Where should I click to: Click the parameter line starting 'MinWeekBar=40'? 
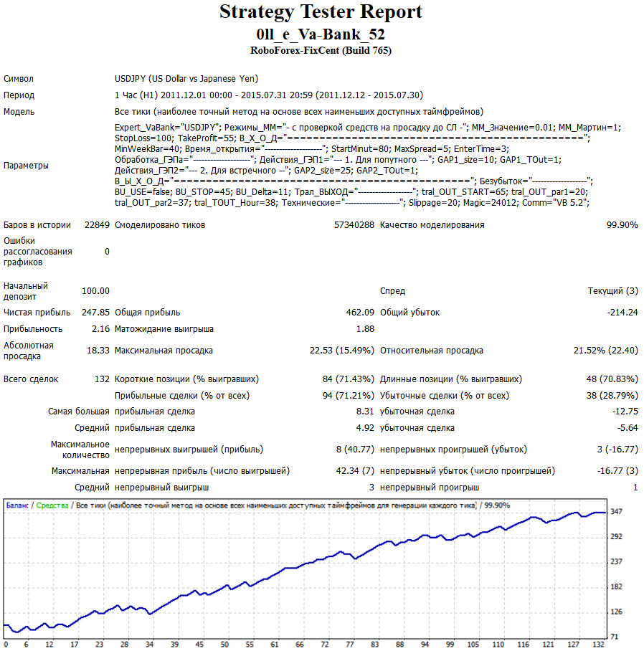pos(312,148)
